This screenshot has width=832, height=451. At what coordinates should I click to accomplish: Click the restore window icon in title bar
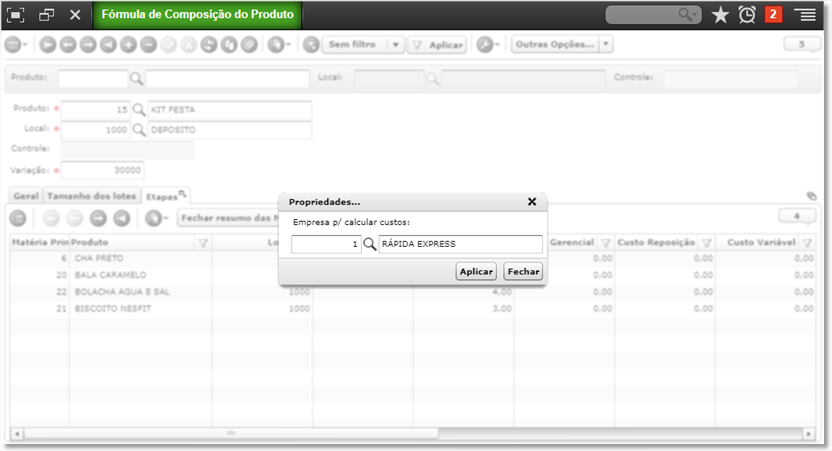[x=46, y=15]
